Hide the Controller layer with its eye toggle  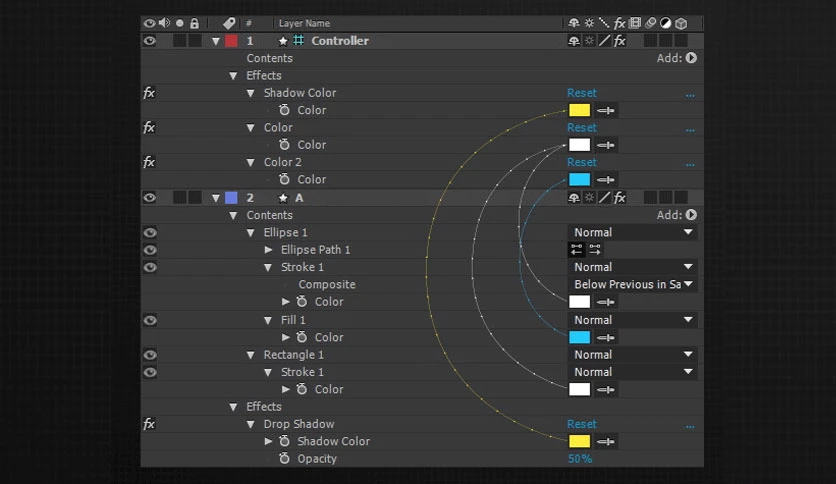coord(149,41)
